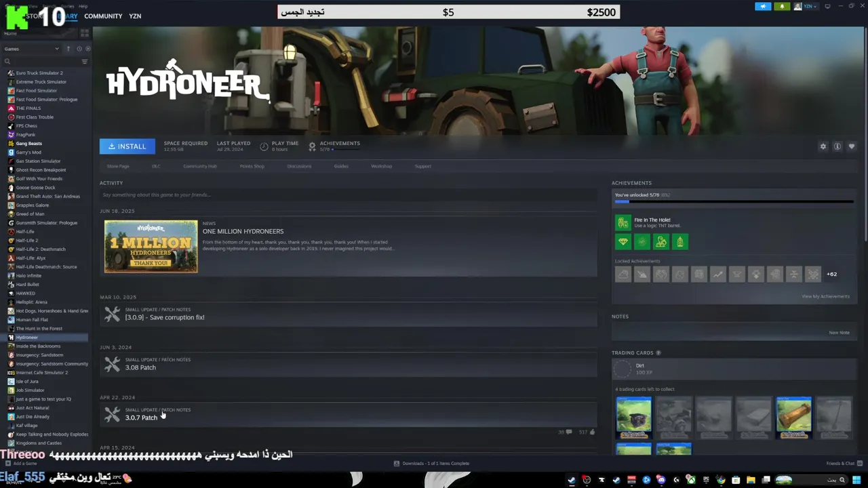Click thumbs up on 3.0.7 Patch
This screenshot has height=488, width=868.
tap(592, 432)
